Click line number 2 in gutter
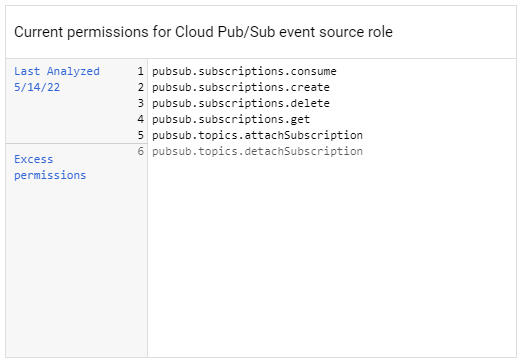The width and height of the screenshot is (525, 363). point(141,87)
